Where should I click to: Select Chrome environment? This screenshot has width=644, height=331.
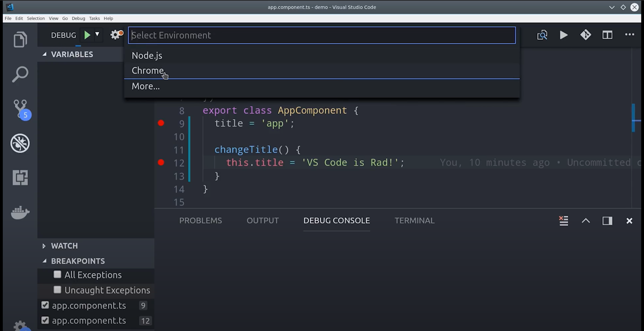322,71
